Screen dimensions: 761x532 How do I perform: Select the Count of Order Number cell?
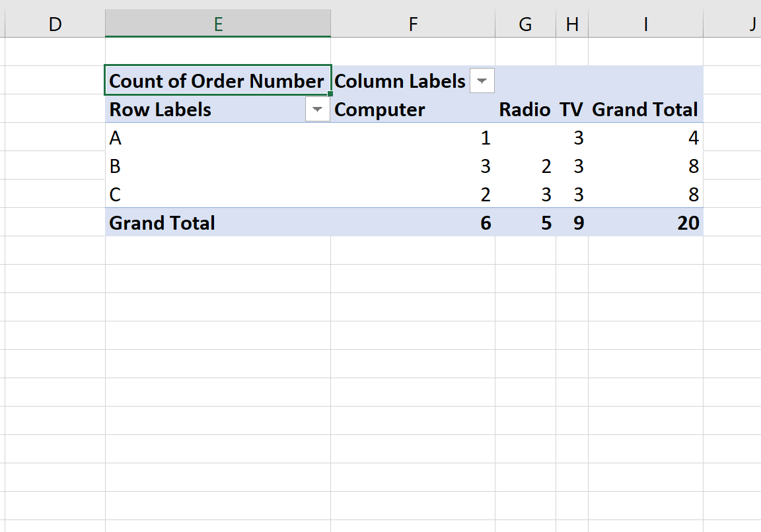pyautogui.click(x=218, y=81)
